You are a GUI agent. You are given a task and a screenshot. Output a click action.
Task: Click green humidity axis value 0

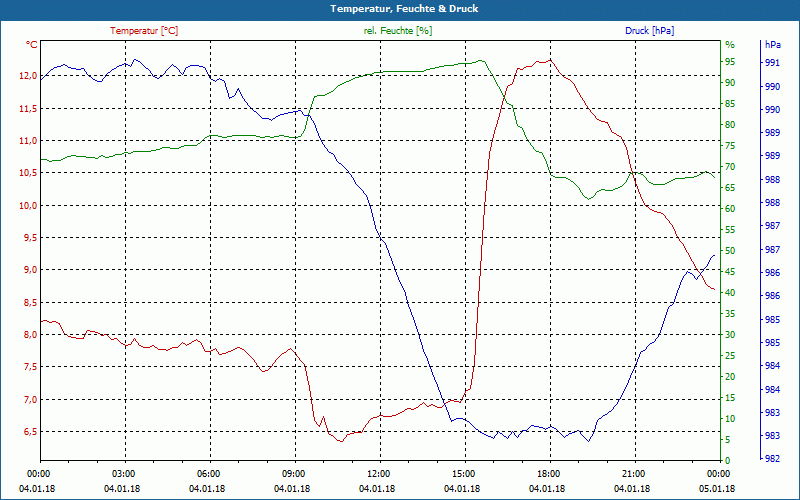click(728, 461)
